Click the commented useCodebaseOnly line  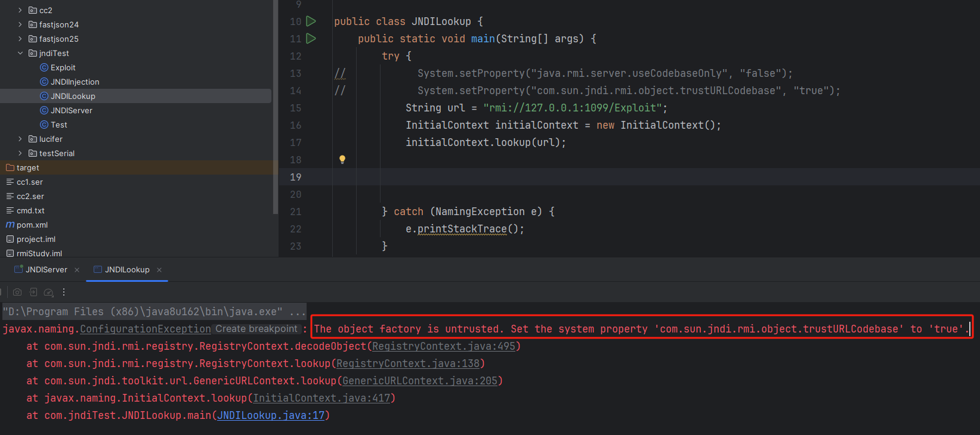point(605,73)
